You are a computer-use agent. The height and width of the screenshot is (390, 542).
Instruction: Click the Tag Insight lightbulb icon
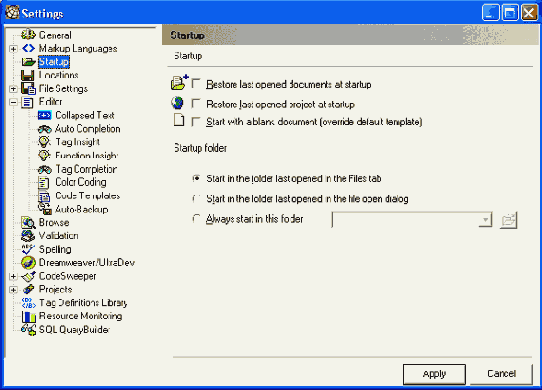44,142
